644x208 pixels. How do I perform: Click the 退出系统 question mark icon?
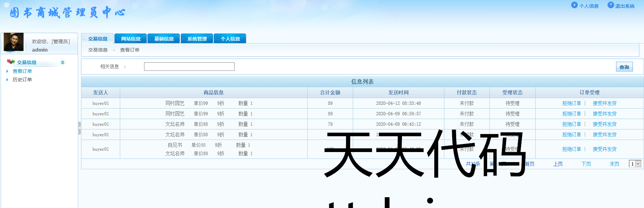tap(611, 5)
